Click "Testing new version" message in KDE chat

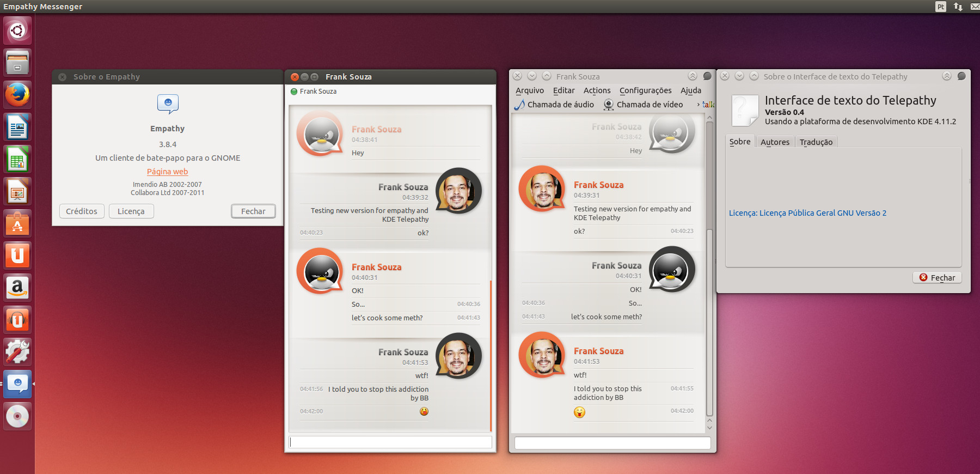pos(632,213)
